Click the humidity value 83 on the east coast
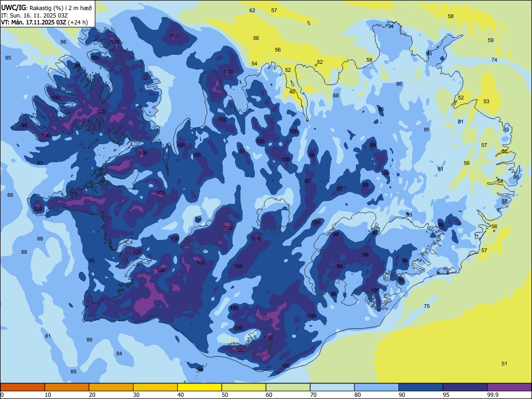Viewport: 532px width, 399px height. click(506, 130)
